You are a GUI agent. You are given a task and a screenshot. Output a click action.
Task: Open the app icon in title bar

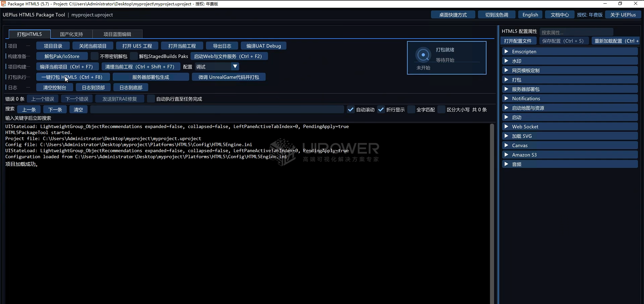(x=4, y=4)
